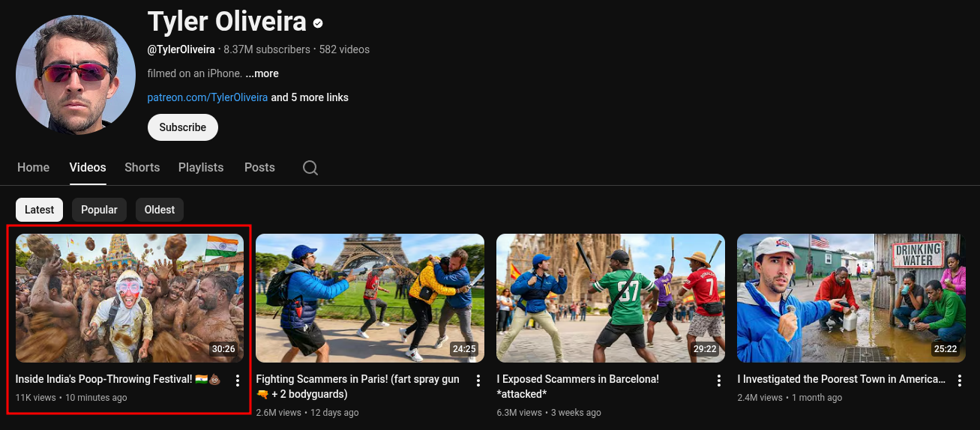Click the 30:26 duration badge
Viewport: 980px width, 430px height.
[223, 349]
